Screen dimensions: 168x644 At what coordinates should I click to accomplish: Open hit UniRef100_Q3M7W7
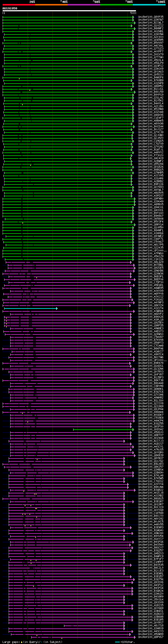click(151, 20)
